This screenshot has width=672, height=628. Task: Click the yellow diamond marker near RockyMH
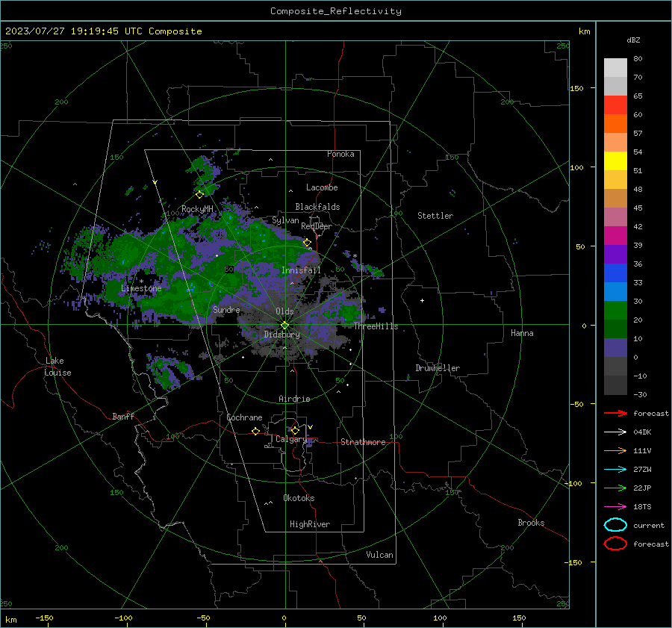199,195
